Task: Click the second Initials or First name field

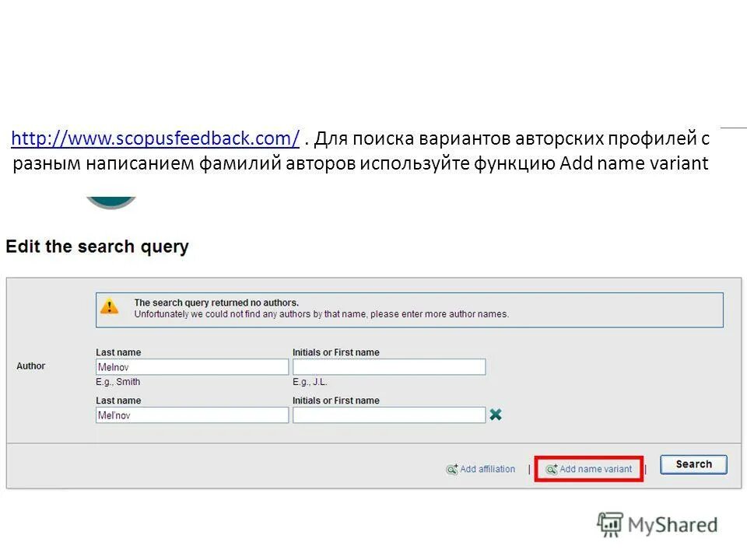Action: (x=390, y=415)
